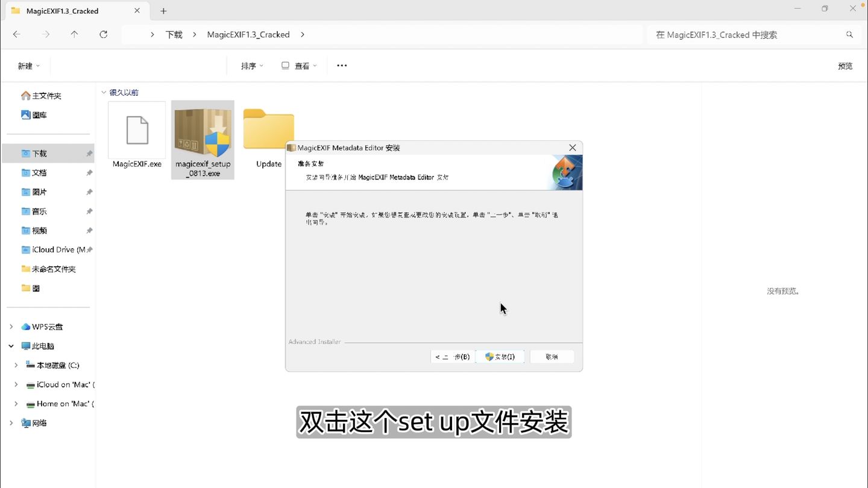The width and height of the screenshot is (868, 488).
Task: Expand the Home on 'Mac' node
Action: pyautogui.click(x=16, y=404)
